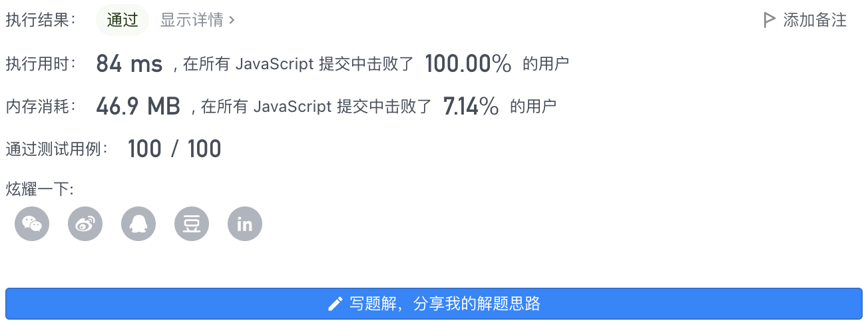Screen dimensions: 868x325
Task: Click the 100.00% runtime percentile
Action: click(469, 64)
